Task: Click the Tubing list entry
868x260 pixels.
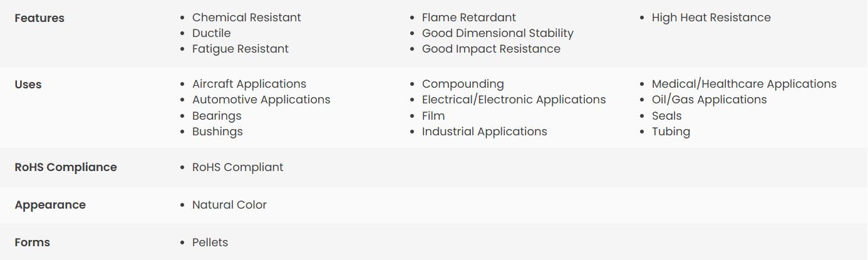Action: point(671,132)
